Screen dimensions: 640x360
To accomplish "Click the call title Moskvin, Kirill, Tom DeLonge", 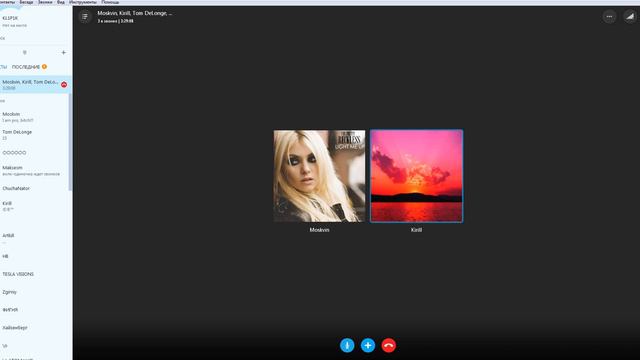I will pos(134,13).
